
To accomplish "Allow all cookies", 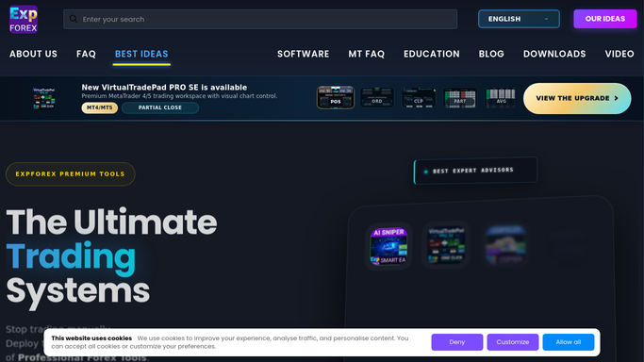I will (569, 342).
